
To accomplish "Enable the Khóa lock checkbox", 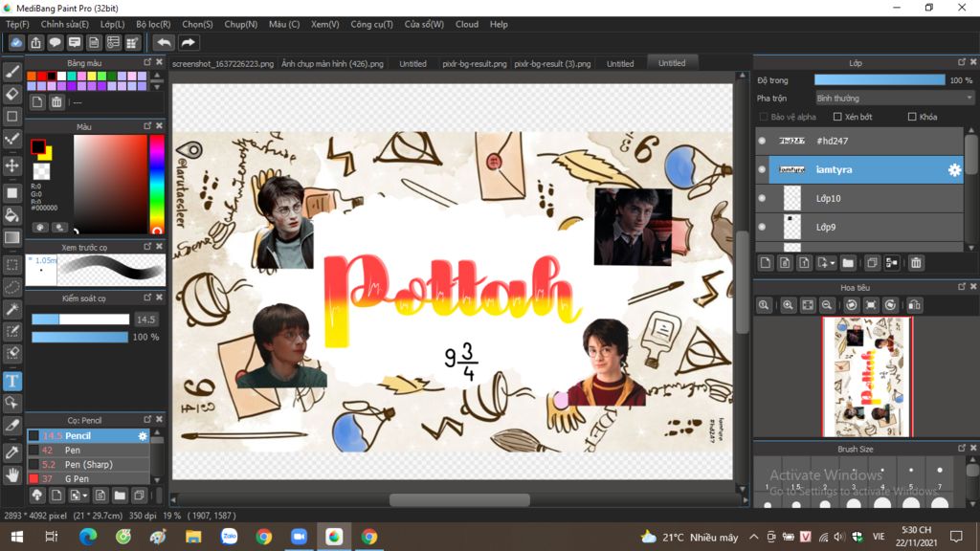I will click(912, 117).
